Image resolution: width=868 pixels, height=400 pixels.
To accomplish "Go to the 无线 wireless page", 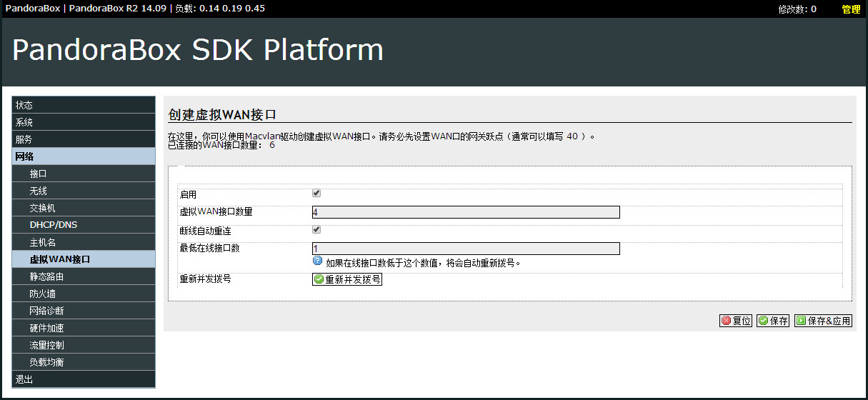I will click(x=84, y=191).
